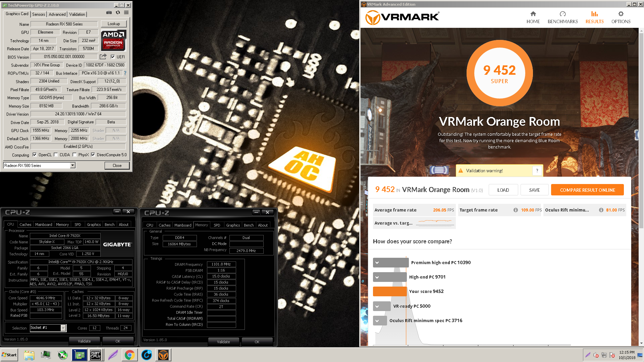Click the BIOS version share/export icon
The image size is (644, 362).
click(103, 57)
